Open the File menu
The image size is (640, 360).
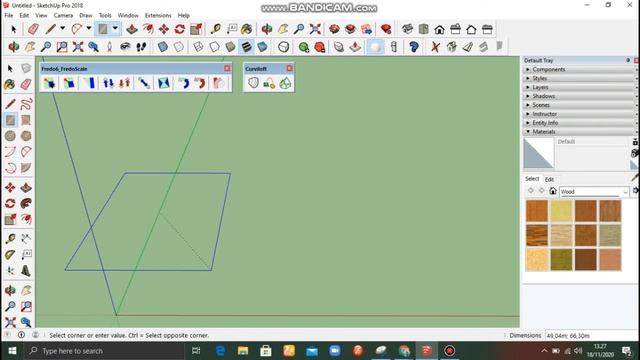pyautogui.click(x=9, y=15)
